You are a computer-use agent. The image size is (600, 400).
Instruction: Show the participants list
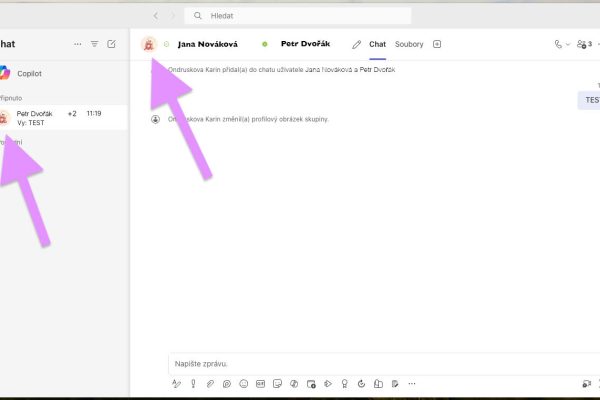(586, 45)
